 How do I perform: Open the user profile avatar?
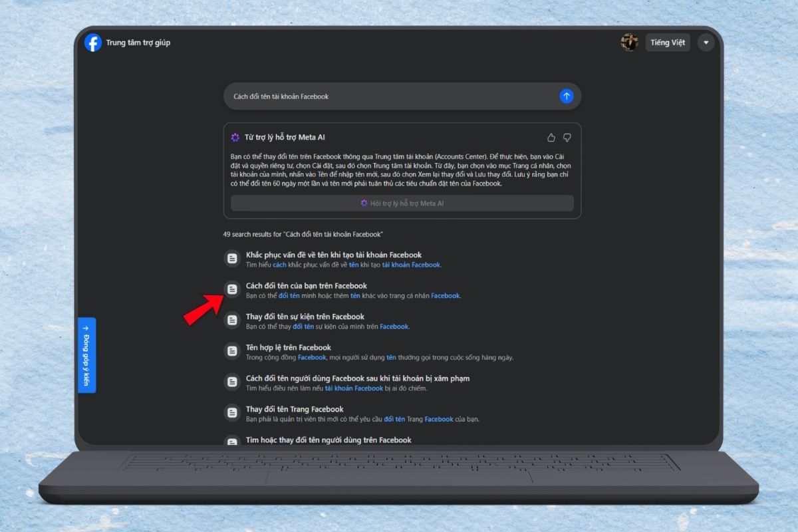coord(629,43)
